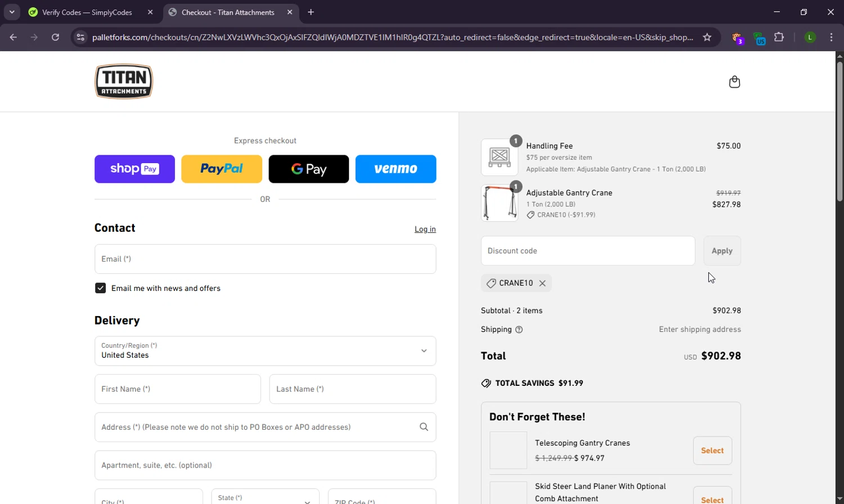This screenshot has height=504, width=844.
Task: Click the Subtotal · 2 items label
Action: click(512, 310)
